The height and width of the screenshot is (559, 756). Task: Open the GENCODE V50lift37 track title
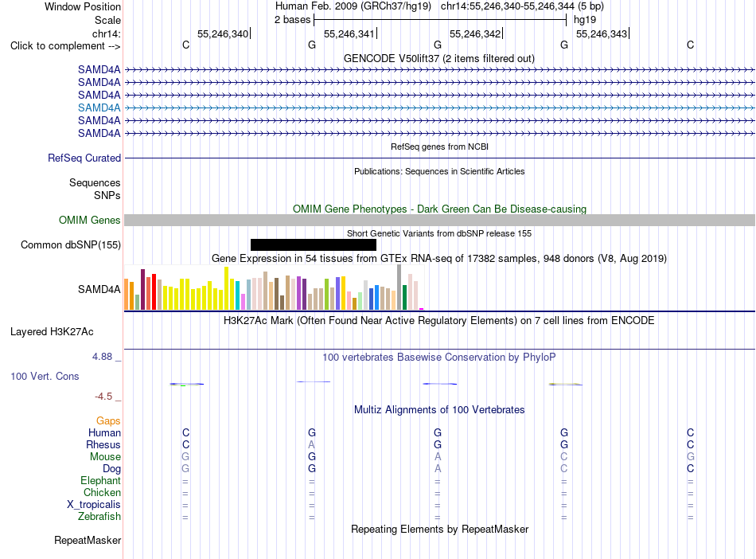(439, 58)
